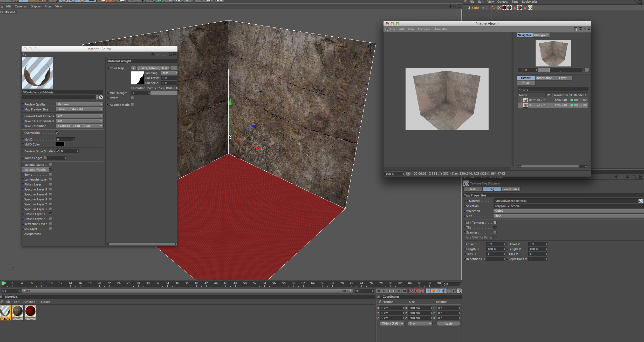Check the Seamless option in Tag Properties

click(495, 232)
